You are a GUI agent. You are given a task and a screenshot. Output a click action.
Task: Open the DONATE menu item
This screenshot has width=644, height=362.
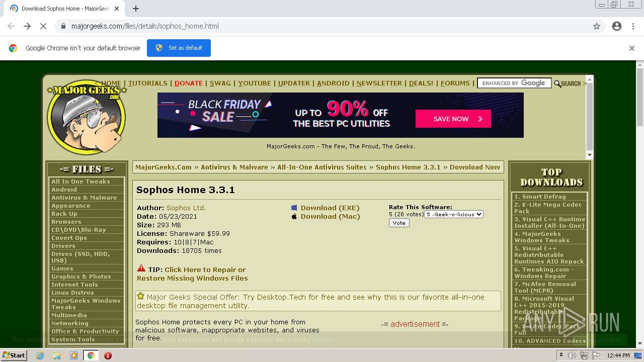189,83
